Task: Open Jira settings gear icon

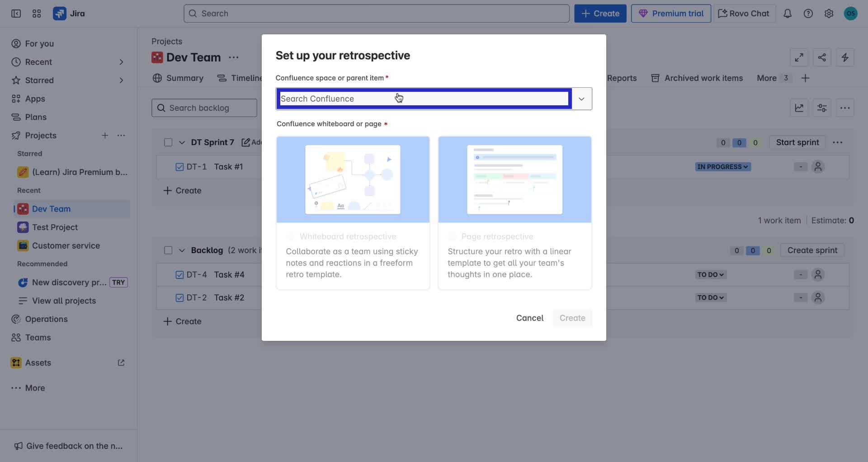Action: [829, 13]
